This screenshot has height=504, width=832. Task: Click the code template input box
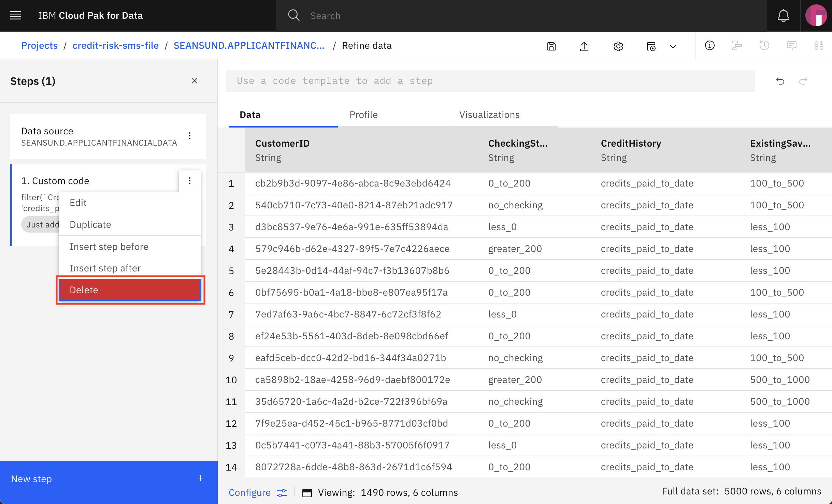click(490, 81)
